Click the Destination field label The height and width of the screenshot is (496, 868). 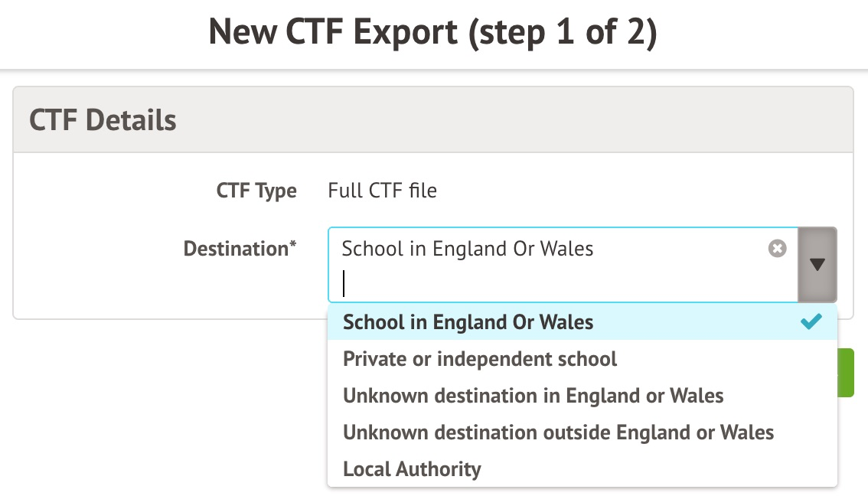236,249
